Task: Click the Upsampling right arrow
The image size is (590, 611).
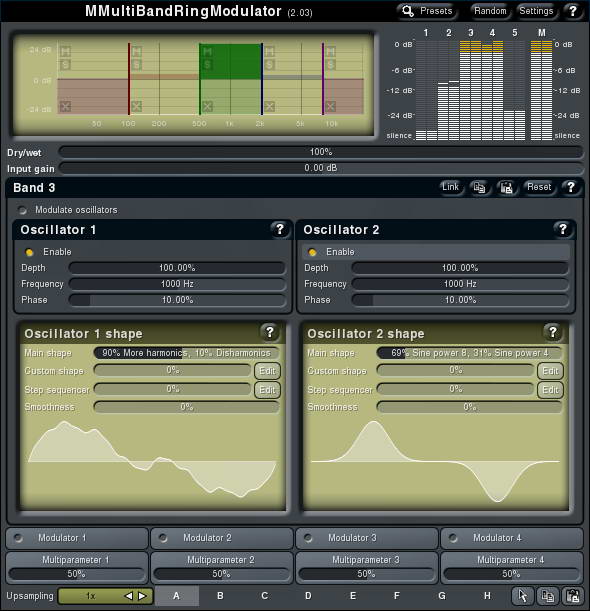Action: tap(142, 596)
